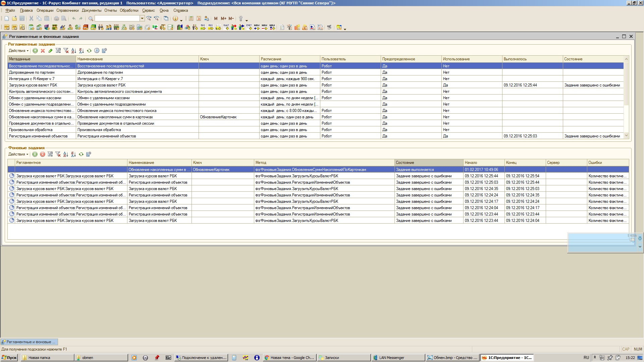This screenshot has width=644, height=362.
Task: Click Метаданные column header
Action: pyautogui.click(x=42, y=59)
